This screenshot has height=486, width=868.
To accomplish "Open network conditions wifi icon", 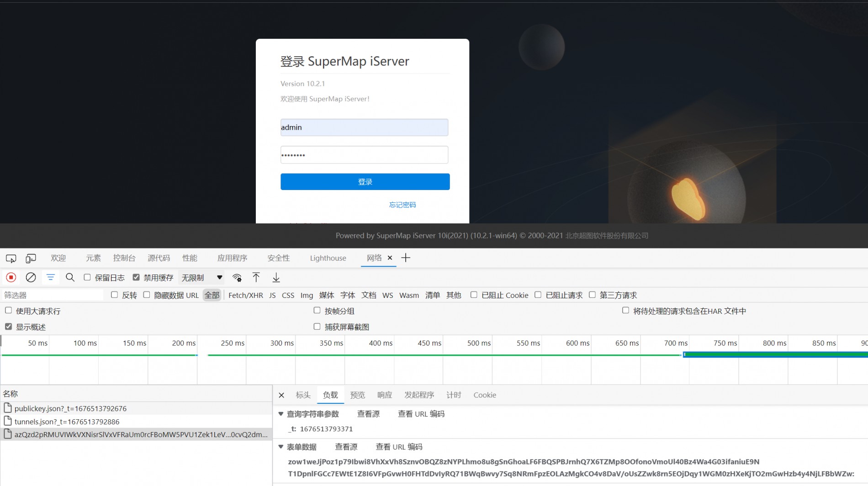I will (237, 277).
